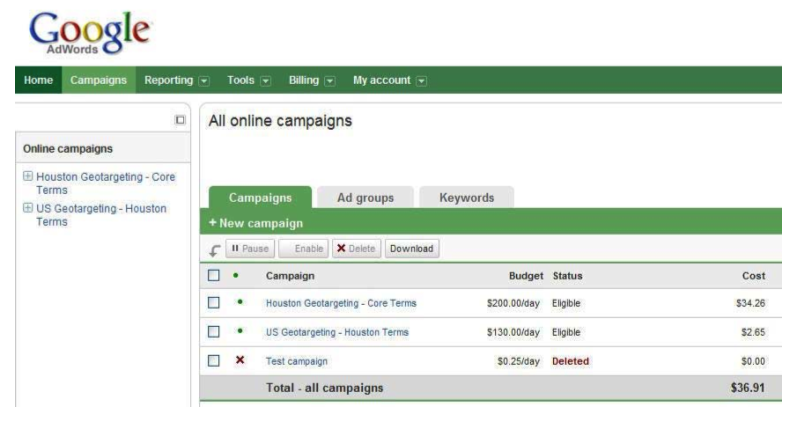Image resolution: width=792 pixels, height=429 pixels.
Task: Open the My account dropdown arrow
Action: (422, 81)
